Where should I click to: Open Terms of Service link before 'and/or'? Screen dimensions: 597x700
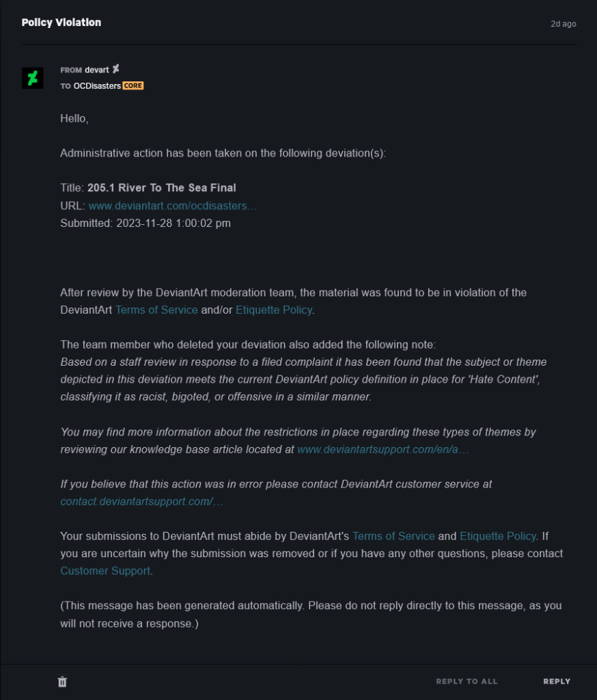click(156, 310)
